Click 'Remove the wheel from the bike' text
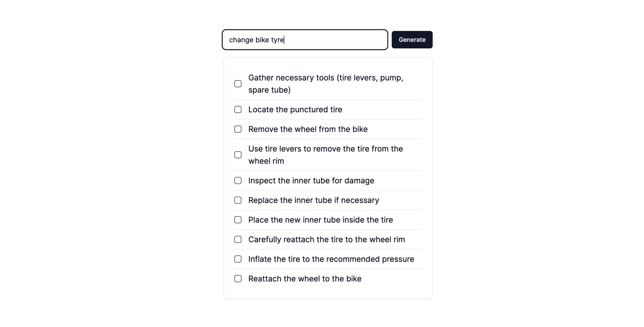 308,129
